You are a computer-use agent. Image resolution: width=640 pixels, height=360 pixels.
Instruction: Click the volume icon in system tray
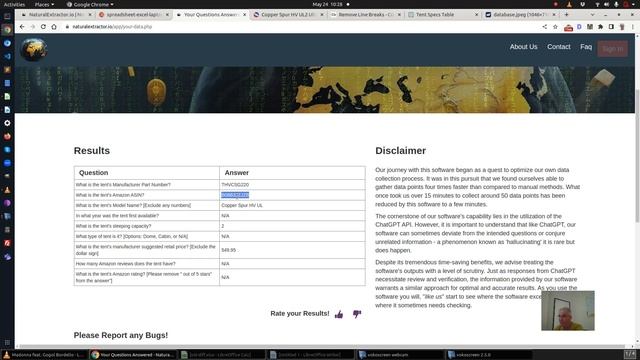607,4
